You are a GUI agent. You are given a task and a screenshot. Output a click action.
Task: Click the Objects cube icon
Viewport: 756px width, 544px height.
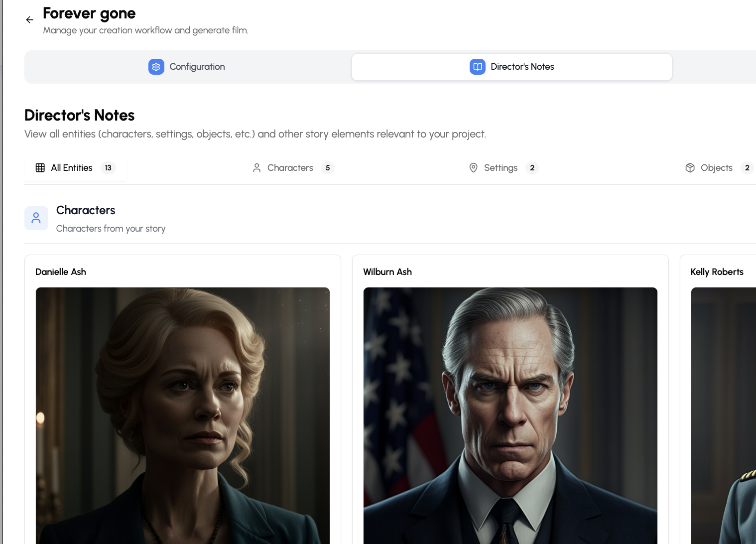(x=690, y=168)
